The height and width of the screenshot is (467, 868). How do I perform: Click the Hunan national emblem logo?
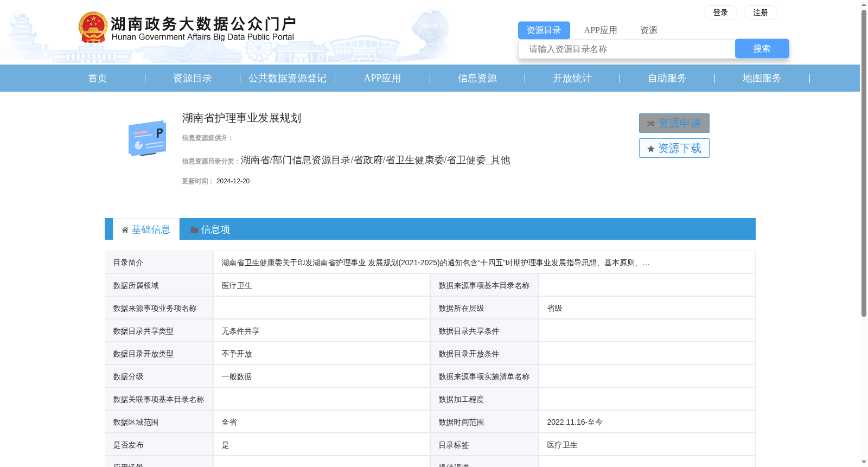tap(93, 27)
